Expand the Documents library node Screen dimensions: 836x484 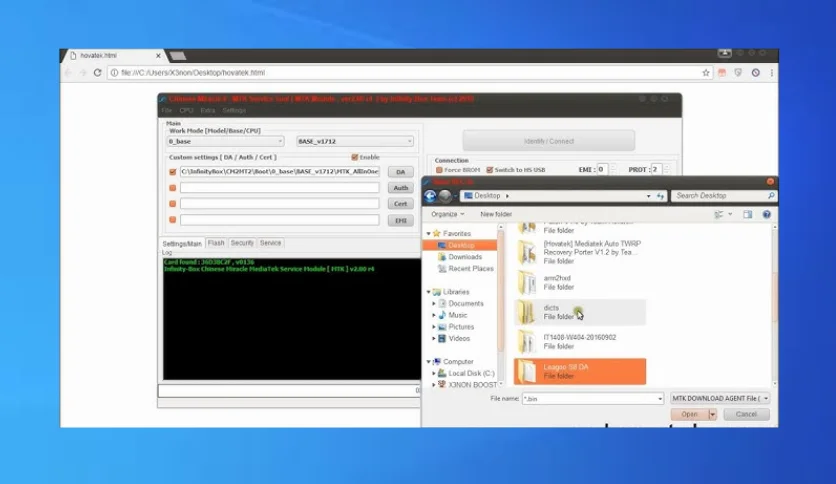[x=434, y=304]
